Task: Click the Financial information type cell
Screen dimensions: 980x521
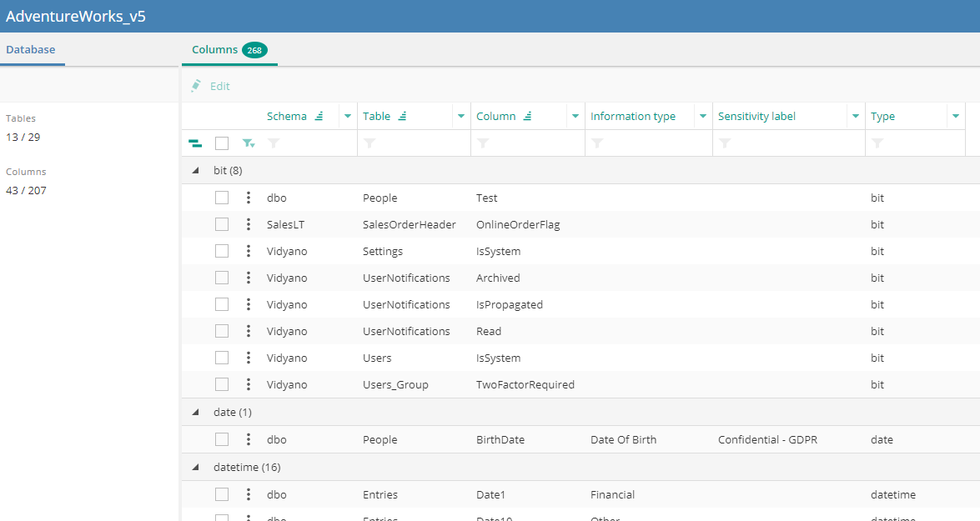Action: point(612,494)
